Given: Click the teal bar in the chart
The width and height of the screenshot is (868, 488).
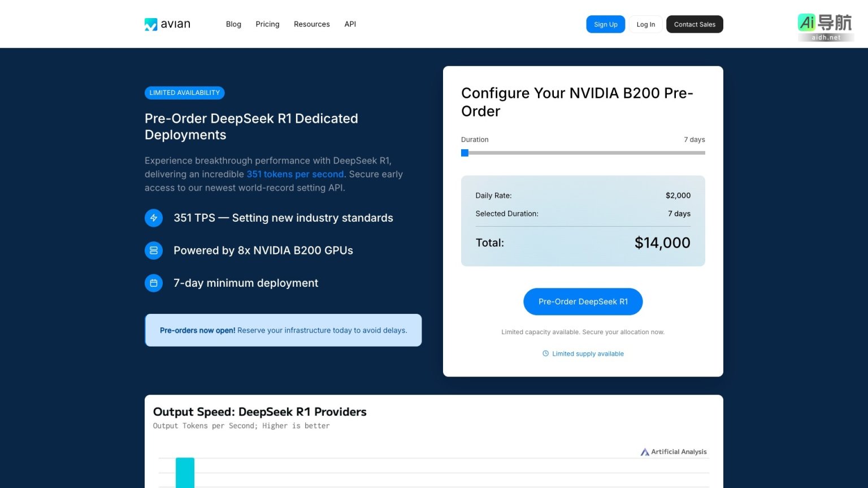Looking at the screenshot, I should tap(185, 472).
